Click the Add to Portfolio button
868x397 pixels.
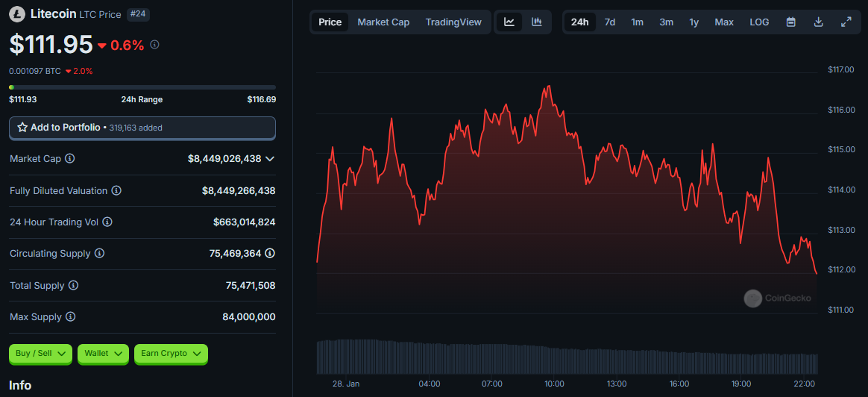pyautogui.click(x=142, y=128)
